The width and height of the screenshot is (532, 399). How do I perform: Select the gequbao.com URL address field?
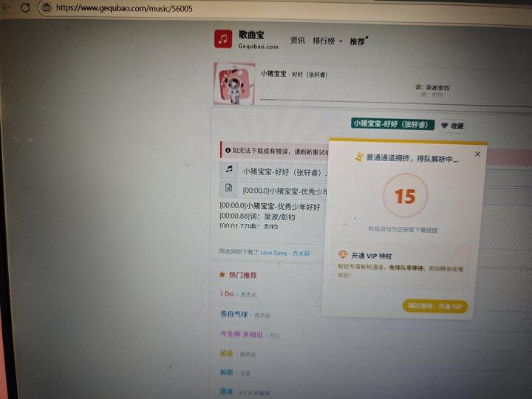[124, 8]
